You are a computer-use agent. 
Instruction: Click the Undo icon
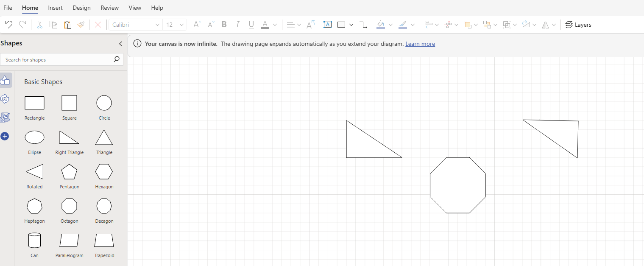click(x=8, y=24)
